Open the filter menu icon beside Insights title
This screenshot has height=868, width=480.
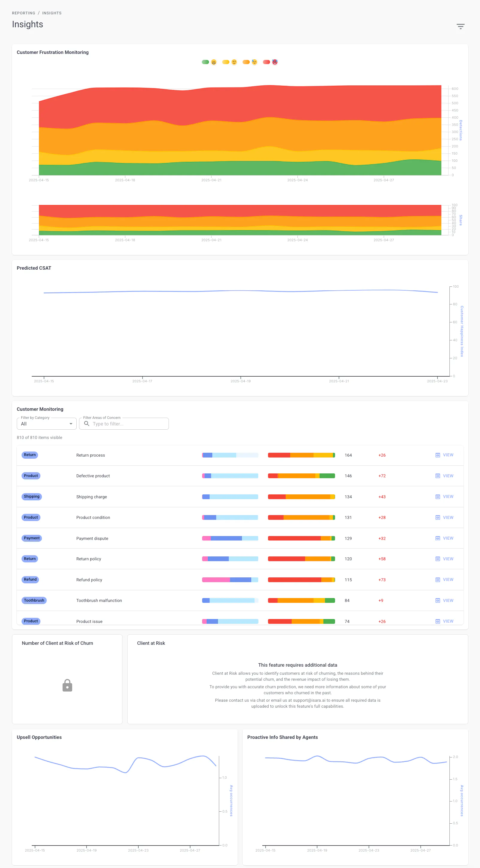tap(460, 26)
